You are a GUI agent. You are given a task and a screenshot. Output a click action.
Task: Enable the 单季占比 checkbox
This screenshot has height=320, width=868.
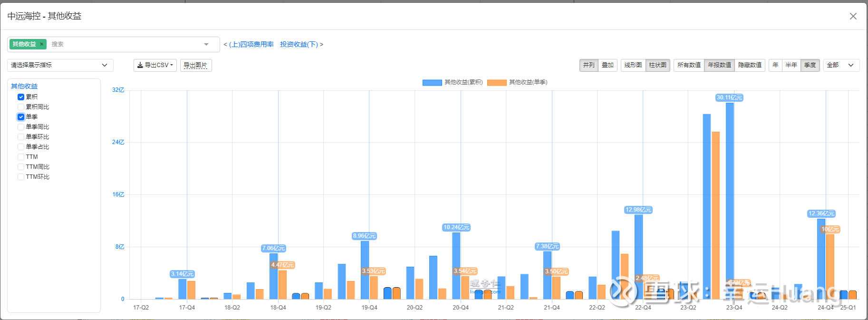(21, 147)
